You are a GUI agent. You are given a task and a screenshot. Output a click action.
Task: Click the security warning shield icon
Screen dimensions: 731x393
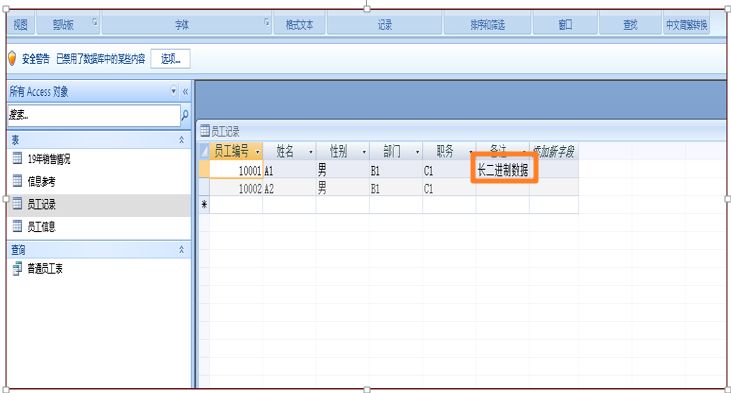(12, 59)
